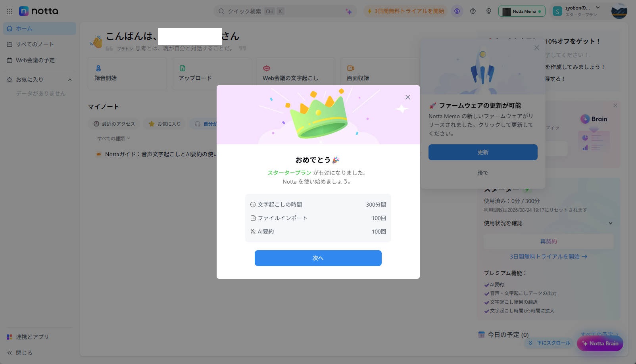Close the Brain promo card
636x364 pixels.
[615, 105]
